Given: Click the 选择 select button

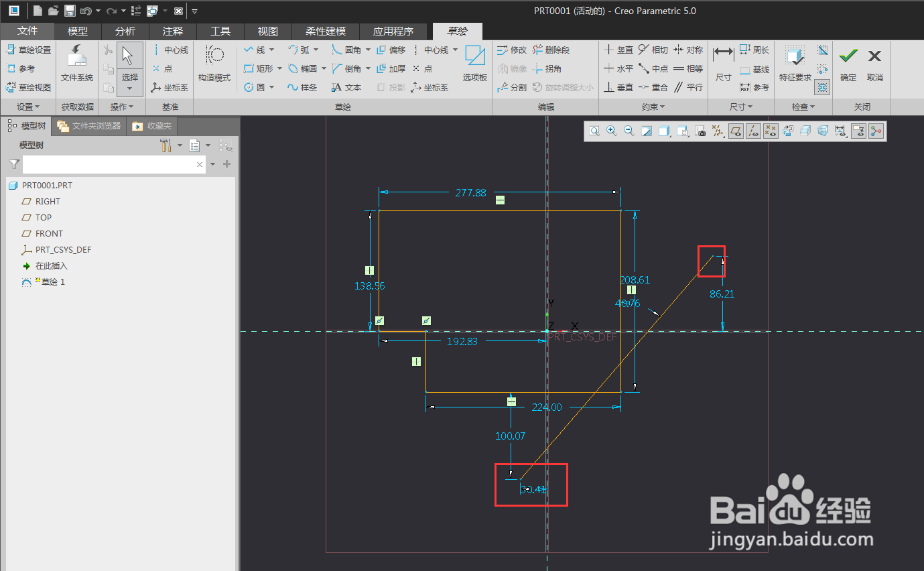Looking at the screenshot, I should (x=130, y=69).
